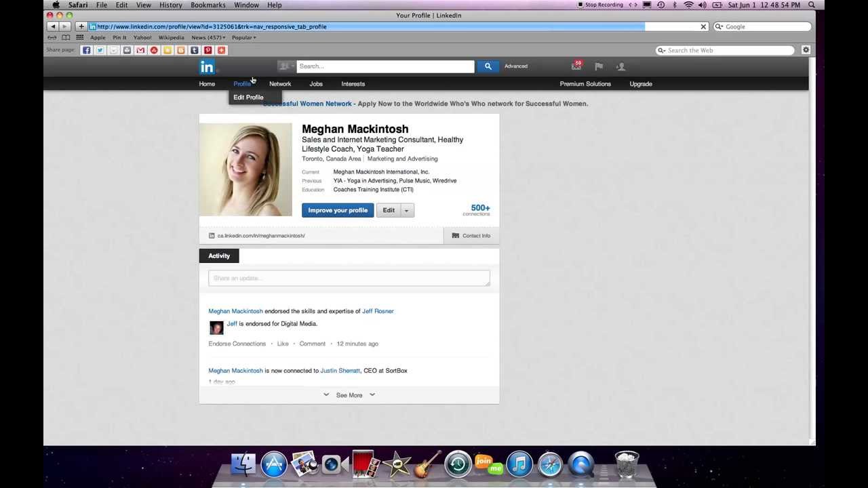Open Finder from the Dock
Screen dimensions: 868x488
(243, 464)
